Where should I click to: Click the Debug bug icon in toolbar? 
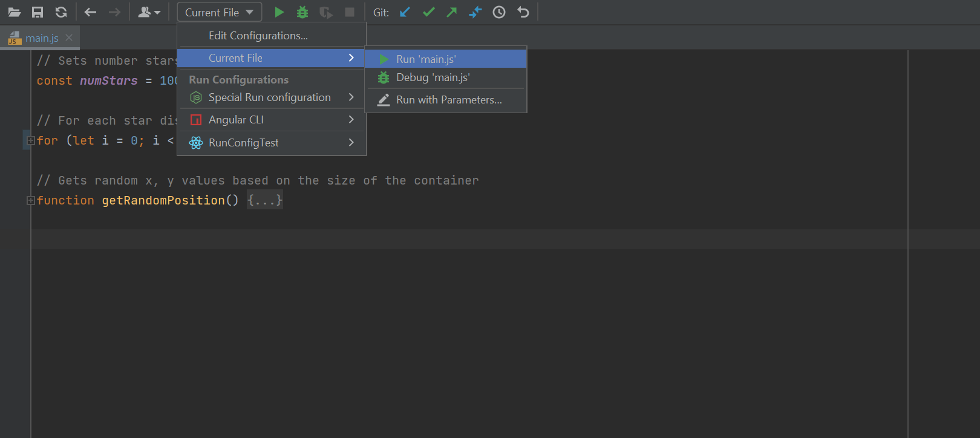[x=302, y=12]
